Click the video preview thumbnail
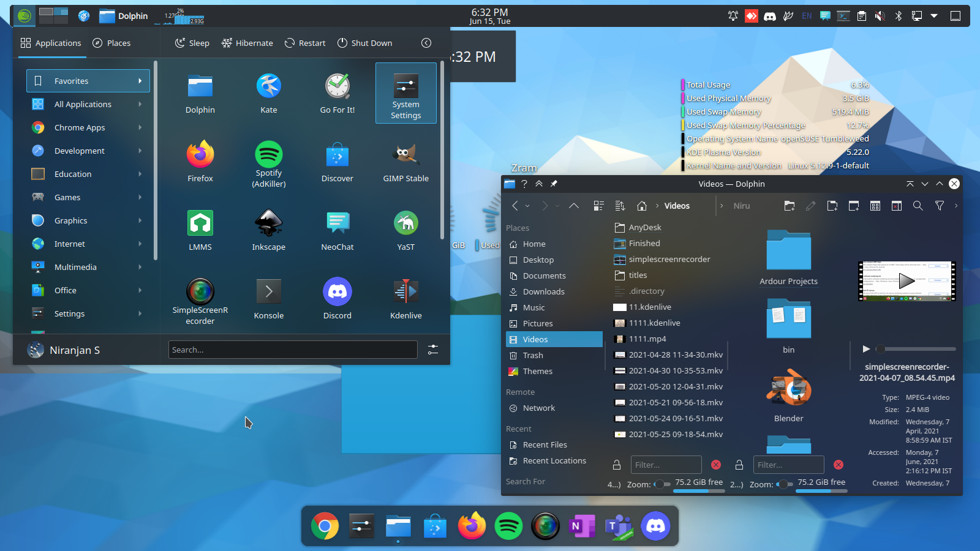Screen dimensions: 980x551 pos(907,281)
